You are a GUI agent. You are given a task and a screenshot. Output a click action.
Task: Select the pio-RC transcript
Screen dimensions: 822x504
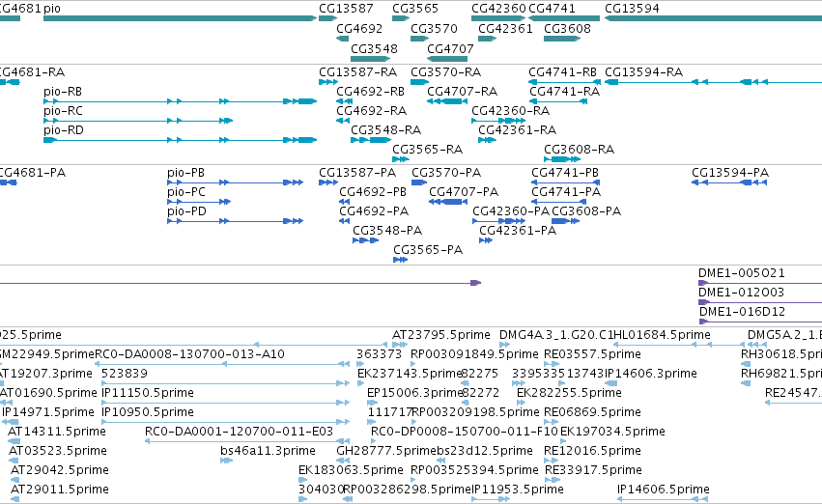[138, 121]
